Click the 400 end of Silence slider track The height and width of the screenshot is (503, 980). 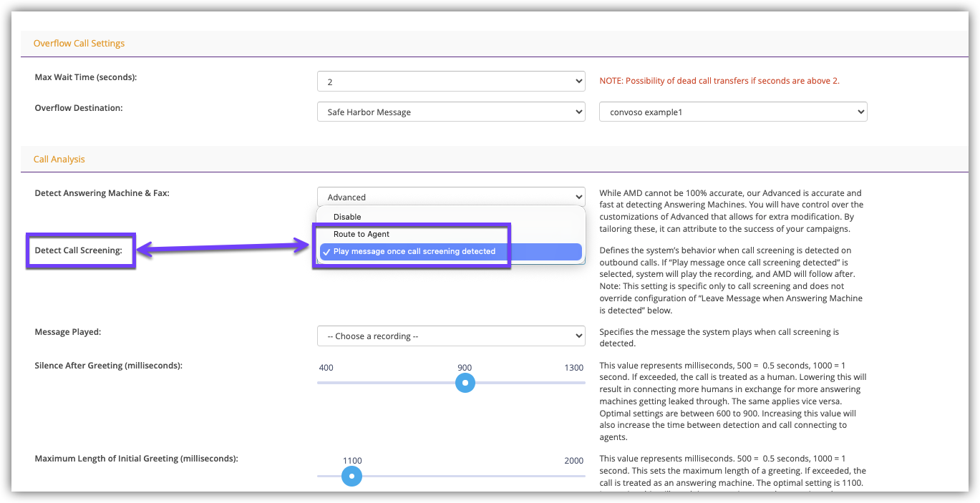pos(320,383)
